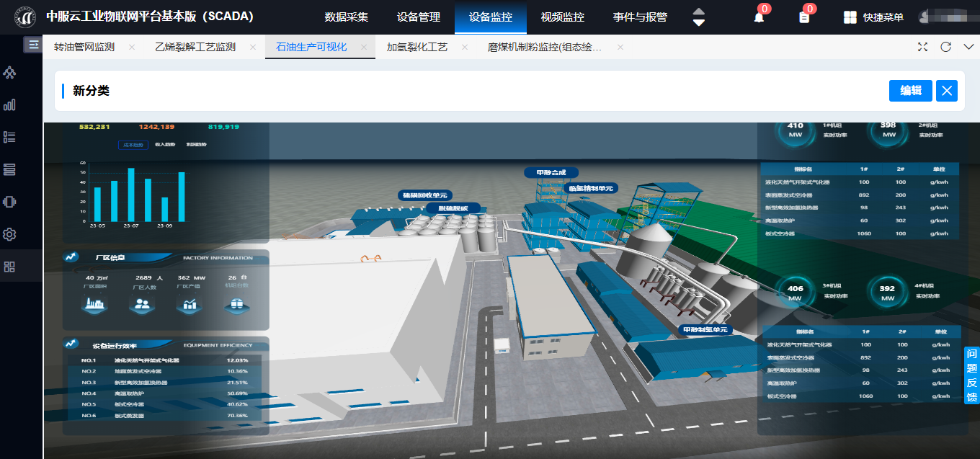Open the 设备管理 menu
Image resolution: width=980 pixels, height=459 pixels.
point(419,17)
